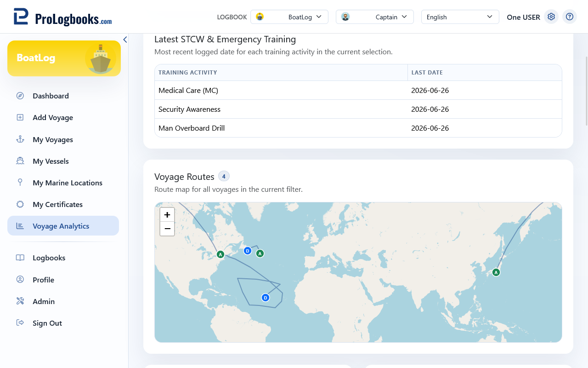Open Profile menu item
Image resolution: width=588 pixels, height=368 pixels.
(x=63, y=280)
